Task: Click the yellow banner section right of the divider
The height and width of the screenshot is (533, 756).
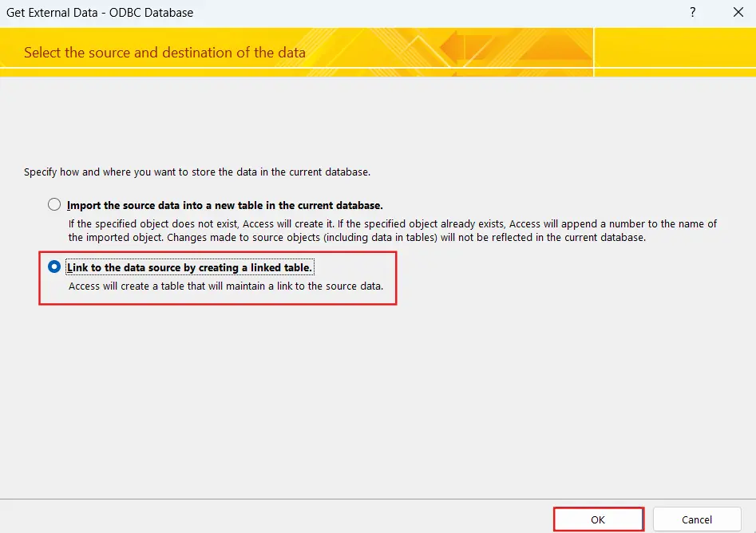Action: click(x=675, y=53)
